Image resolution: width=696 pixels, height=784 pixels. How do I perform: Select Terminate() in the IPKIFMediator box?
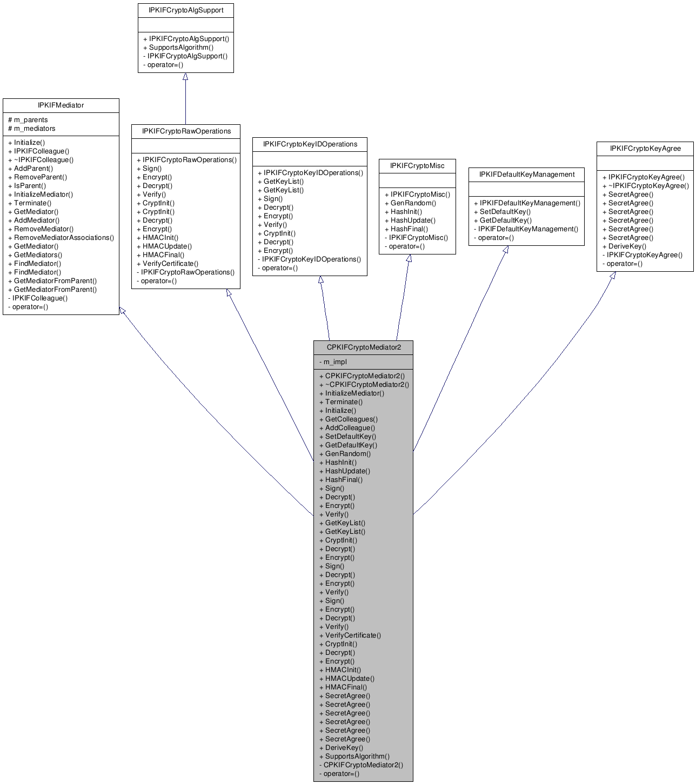coord(30,203)
